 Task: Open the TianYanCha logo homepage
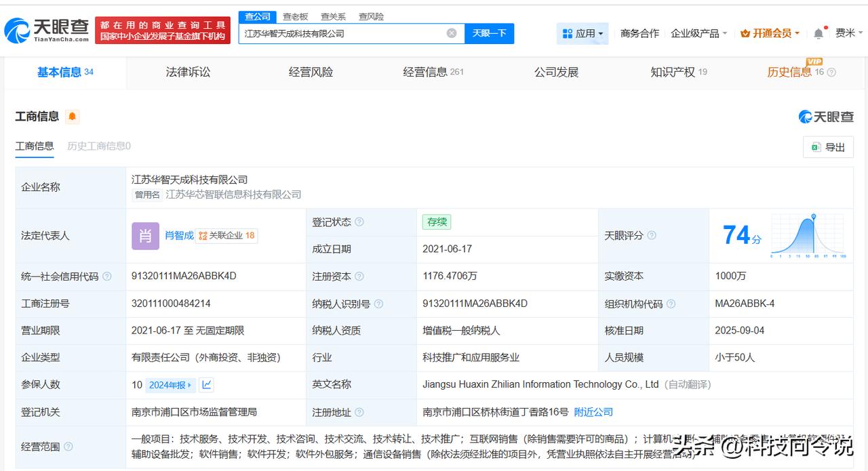47,30
